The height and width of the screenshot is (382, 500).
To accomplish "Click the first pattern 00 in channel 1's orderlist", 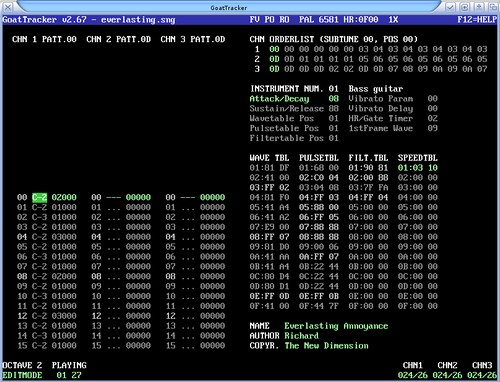I will point(274,49).
